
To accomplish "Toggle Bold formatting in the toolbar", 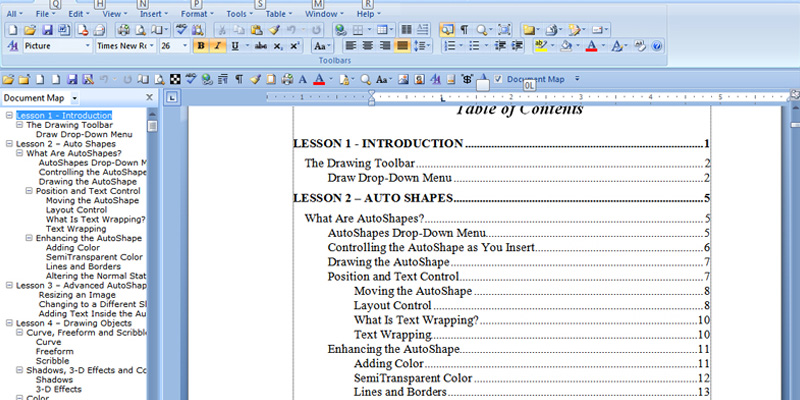I will 200,46.
